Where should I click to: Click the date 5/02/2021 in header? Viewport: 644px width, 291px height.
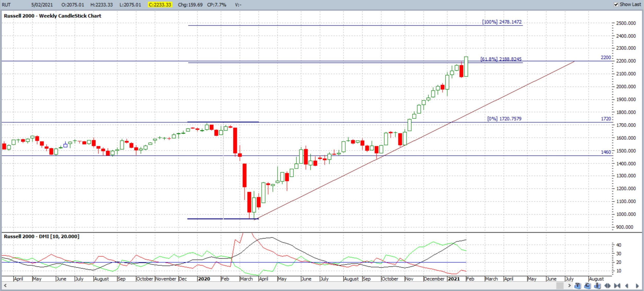pos(42,5)
